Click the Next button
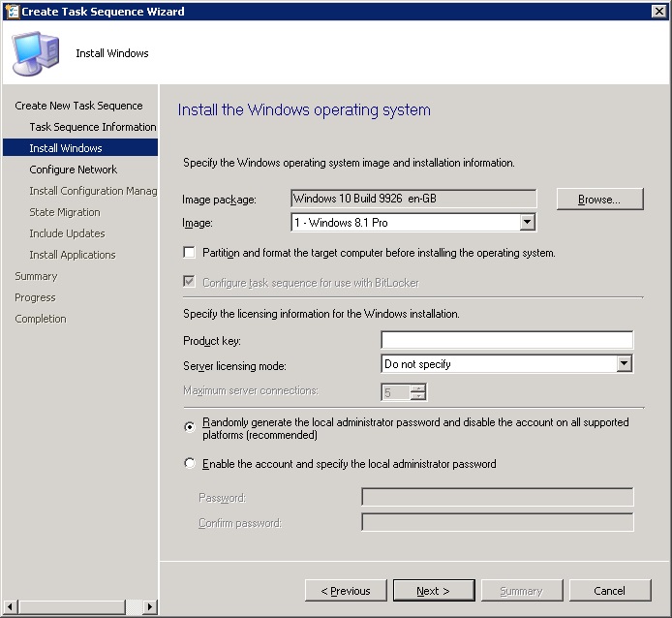 pyautogui.click(x=433, y=591)
